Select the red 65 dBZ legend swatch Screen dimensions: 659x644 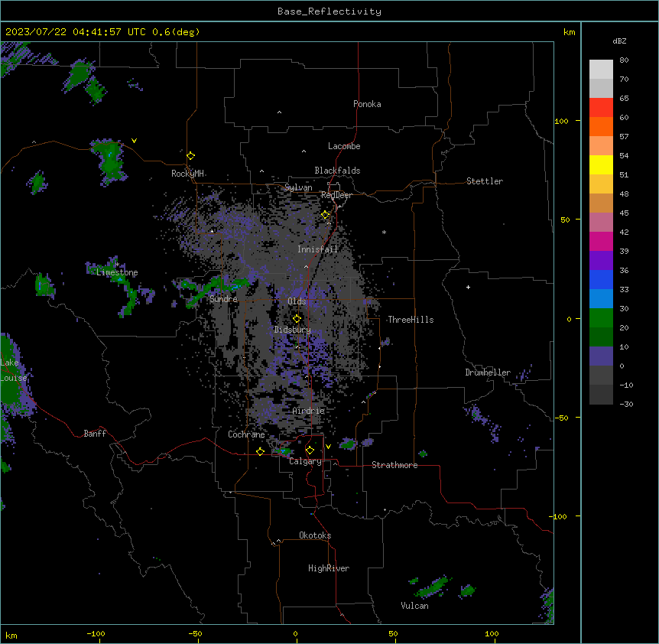[601, 107]
